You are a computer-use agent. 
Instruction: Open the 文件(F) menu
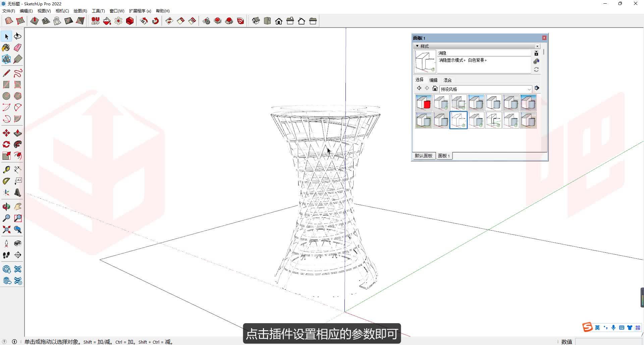(9, 11)
